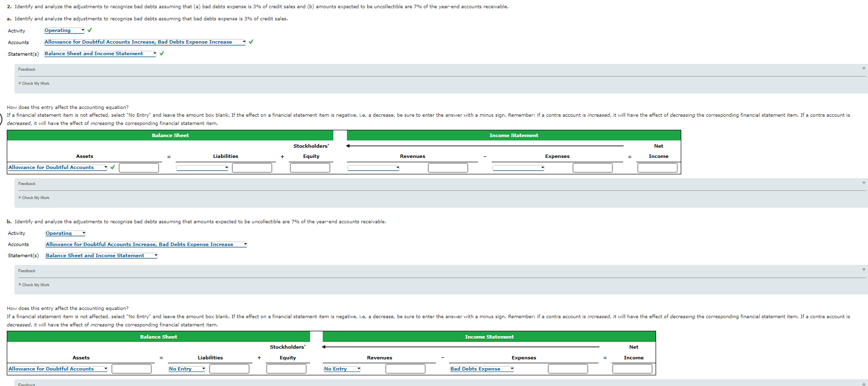Open the part b Statement(s) dropdown
868x386 pixels.
pyautogui.click(x=101, y=256)
